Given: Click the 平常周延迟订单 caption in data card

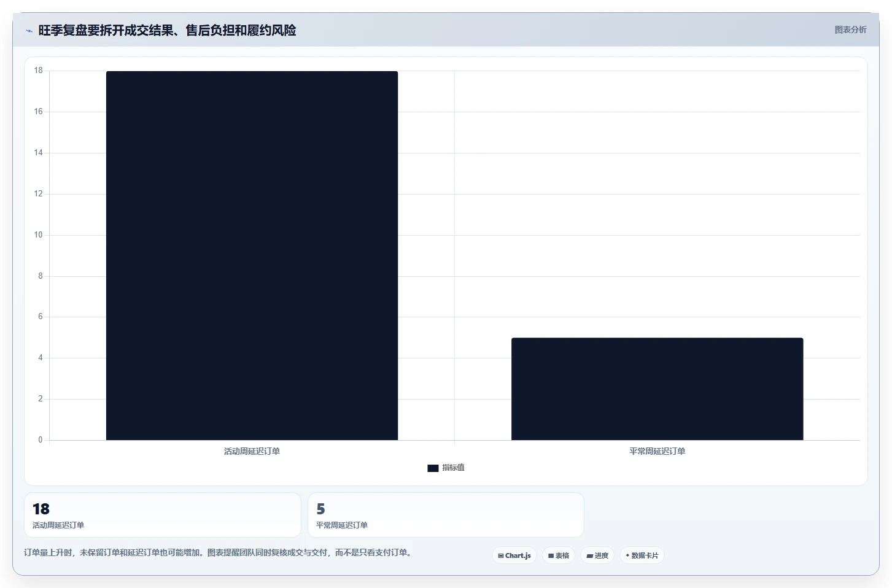Looking at the screenshot, I should coord(342,525).
